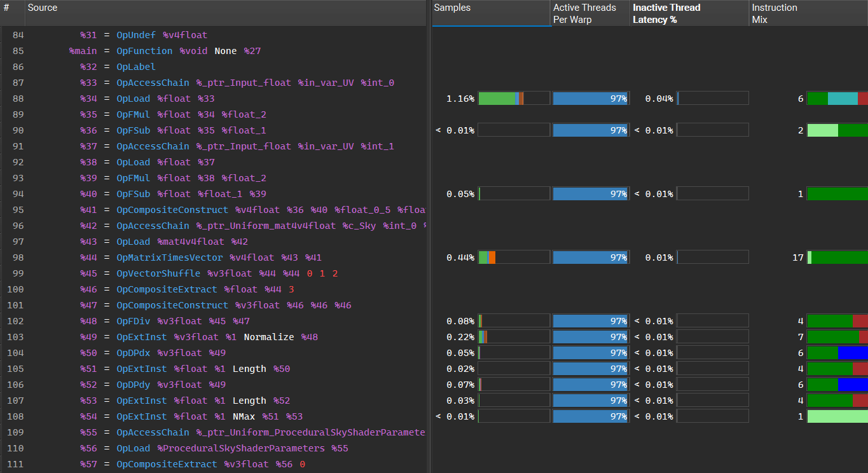Click the Active Threads Per Warp header
Viewport: 868px width, 473px height.
click(590, 13)
